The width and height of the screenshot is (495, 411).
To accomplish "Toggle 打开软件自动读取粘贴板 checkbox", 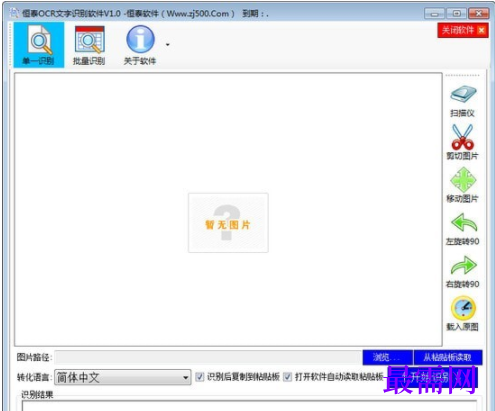I will pos(287,377).
